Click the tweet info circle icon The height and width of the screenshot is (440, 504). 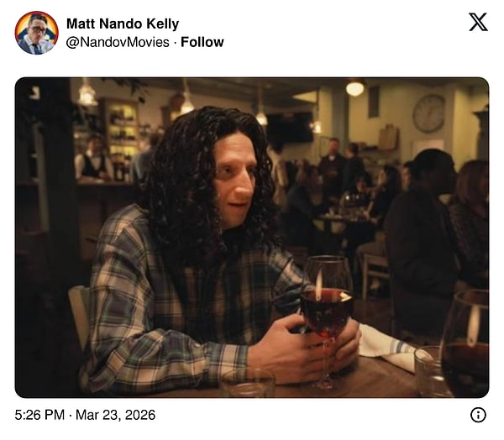tap(478, 415)
